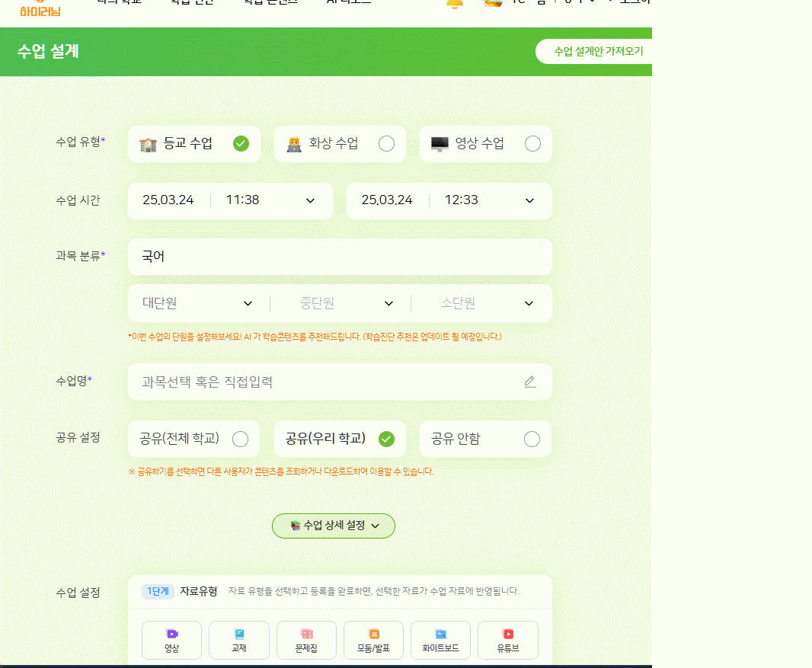Click the pencil edit icon in 수업명 field
Image resolution: width=812 pixels, height=668 pixels.
point(530,382)
